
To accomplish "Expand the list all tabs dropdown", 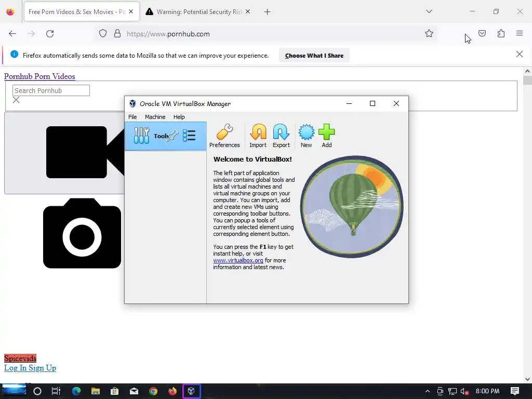I will click(x=429, y=11).
